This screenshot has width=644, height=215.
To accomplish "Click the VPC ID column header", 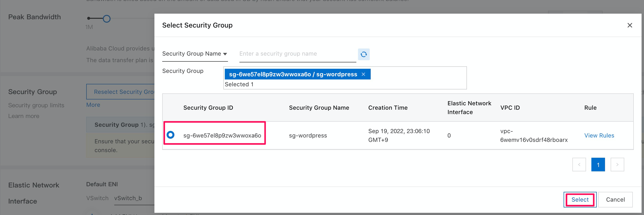I will click(510, 108).
